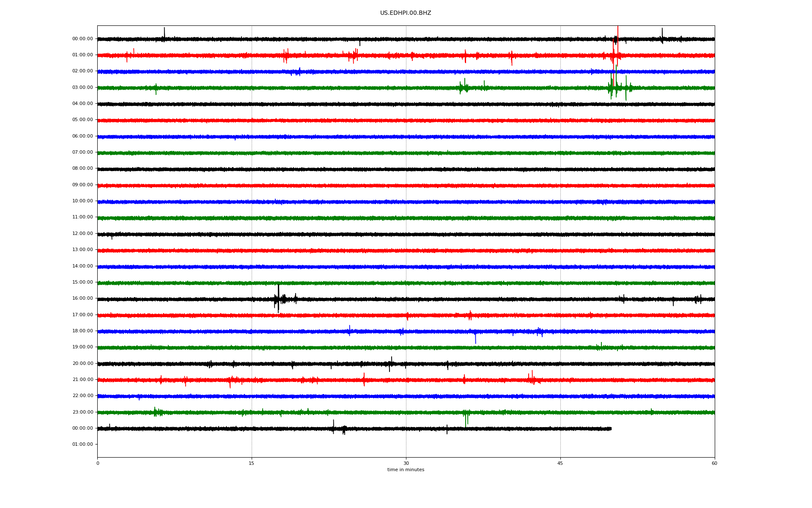The image size is (812, 508).
Task: Click the 16:00:00 time label
Action: 82,298
